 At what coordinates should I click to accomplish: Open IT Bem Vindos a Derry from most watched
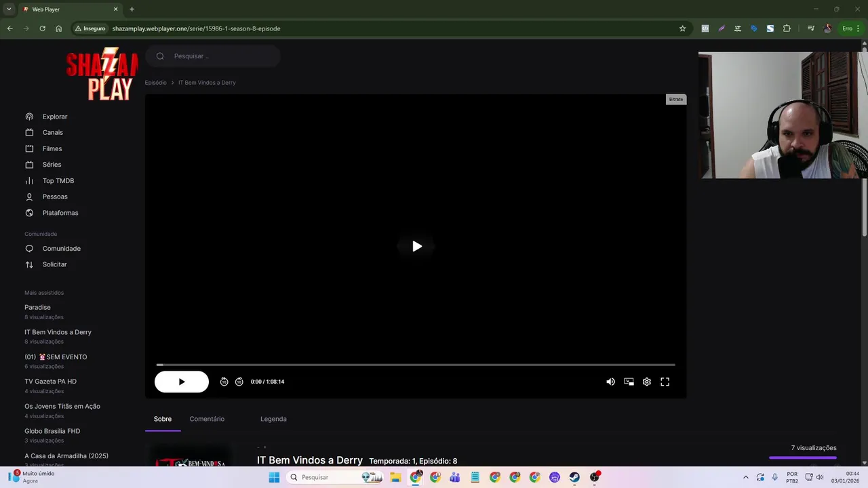(x=58, y=332)
